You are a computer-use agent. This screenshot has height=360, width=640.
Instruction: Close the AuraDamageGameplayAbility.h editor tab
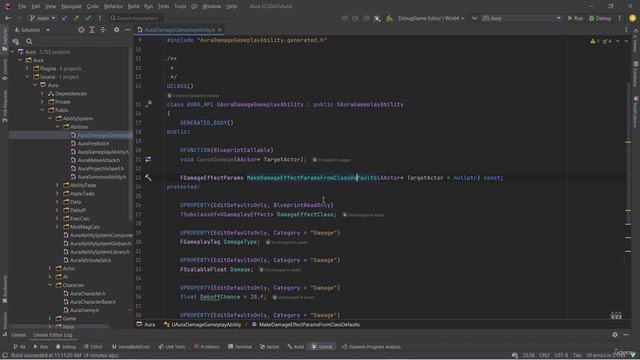220,30
